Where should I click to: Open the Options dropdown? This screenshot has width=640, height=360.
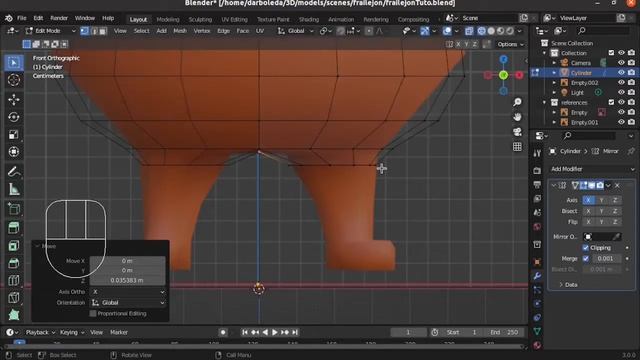coord(510,44)
